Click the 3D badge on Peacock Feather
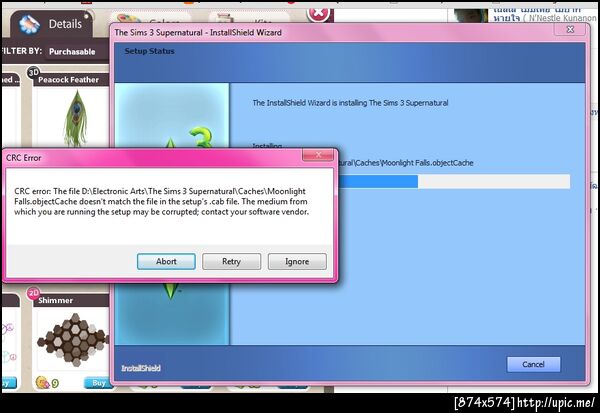 33,72
